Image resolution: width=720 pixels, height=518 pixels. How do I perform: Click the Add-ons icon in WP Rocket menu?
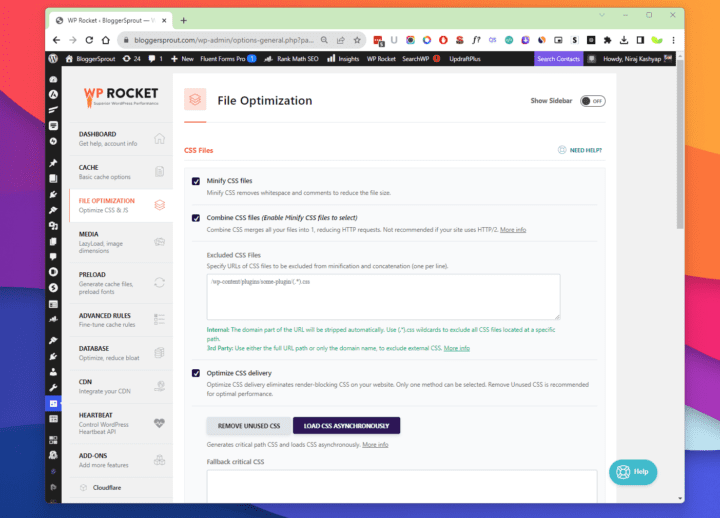coord(159,460)
